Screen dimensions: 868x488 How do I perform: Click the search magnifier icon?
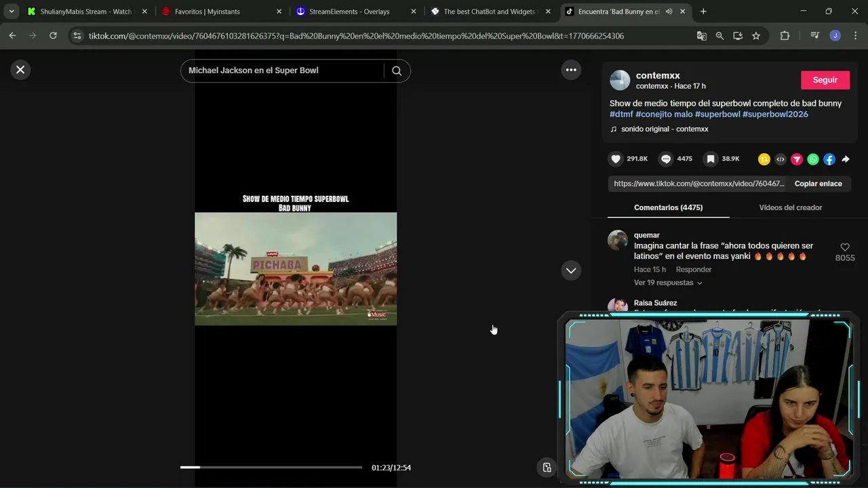(x=397, y=70)
